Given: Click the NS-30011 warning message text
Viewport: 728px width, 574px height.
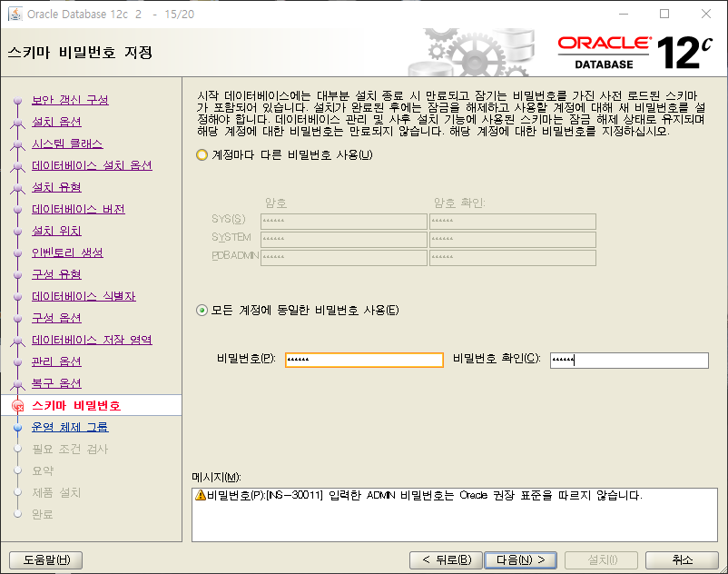Looking at the screenshot, I should click(x=424, y=496).
